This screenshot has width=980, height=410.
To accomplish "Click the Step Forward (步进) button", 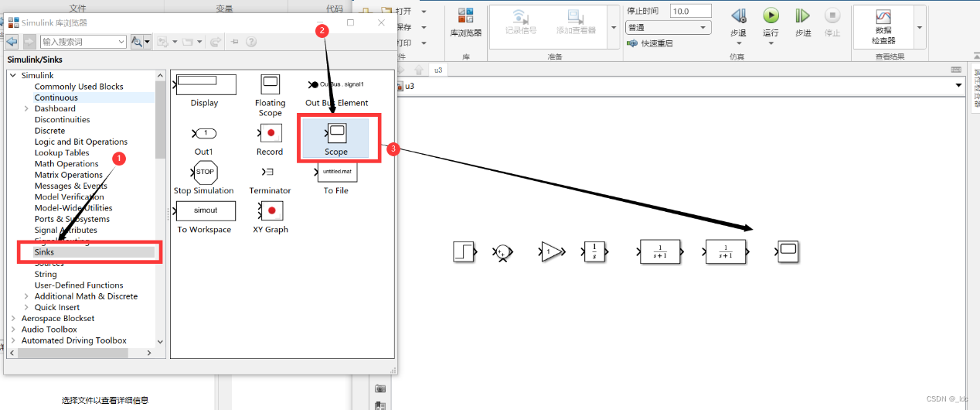I will point(803,22).
